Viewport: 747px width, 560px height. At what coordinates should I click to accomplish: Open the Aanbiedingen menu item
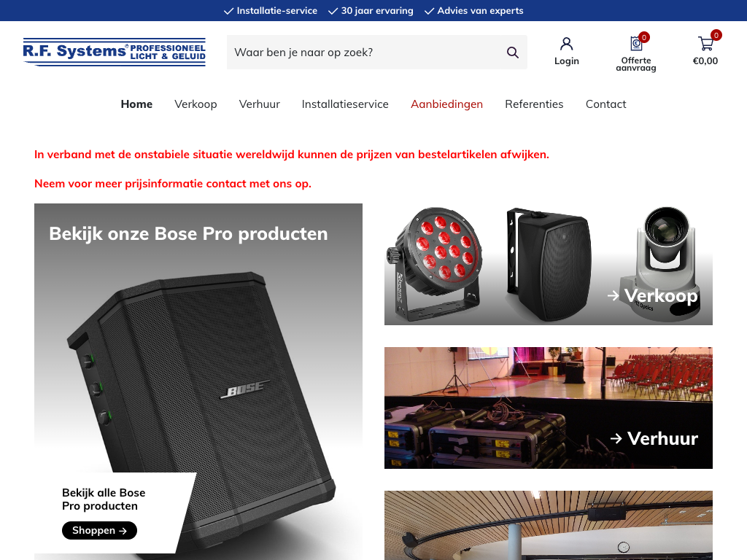(447, 104)
